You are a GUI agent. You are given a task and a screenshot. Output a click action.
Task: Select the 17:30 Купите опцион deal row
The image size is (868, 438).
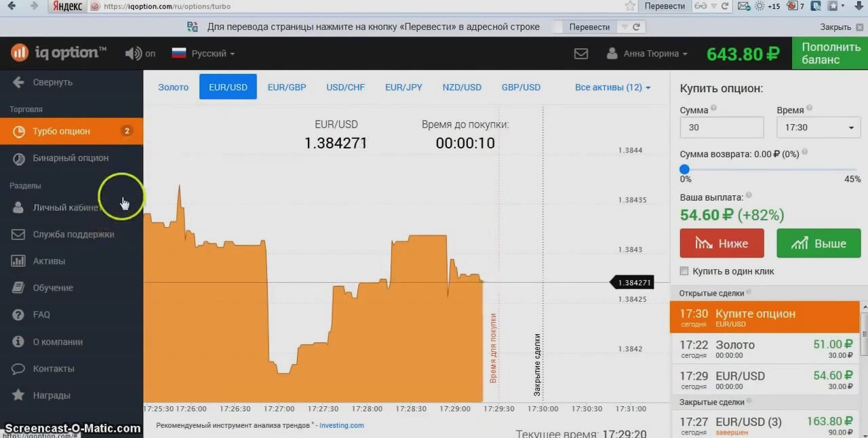pyautogui.click(x=765, y=317)
